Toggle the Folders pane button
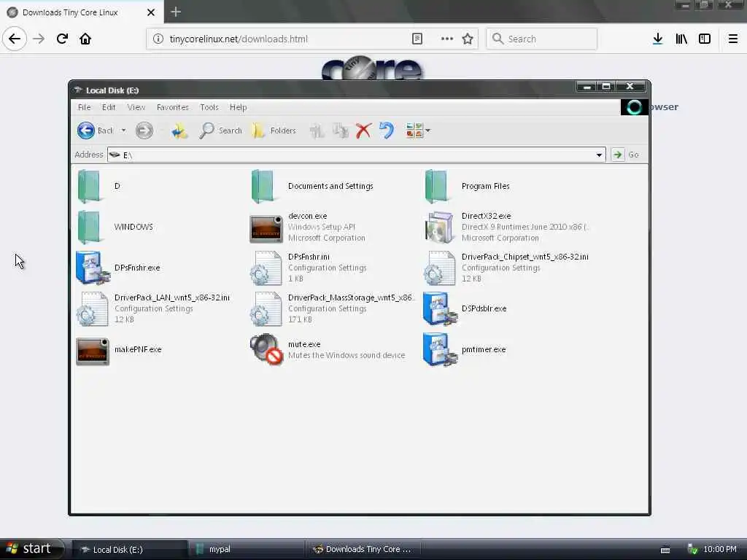This screenshot has width=747, height=560. [274, 131]
